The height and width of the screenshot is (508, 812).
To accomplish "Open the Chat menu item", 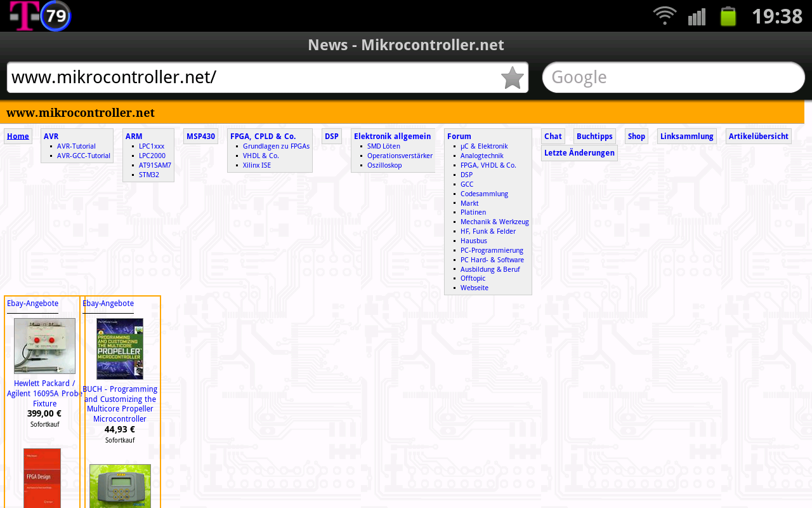I will [553, 136].
